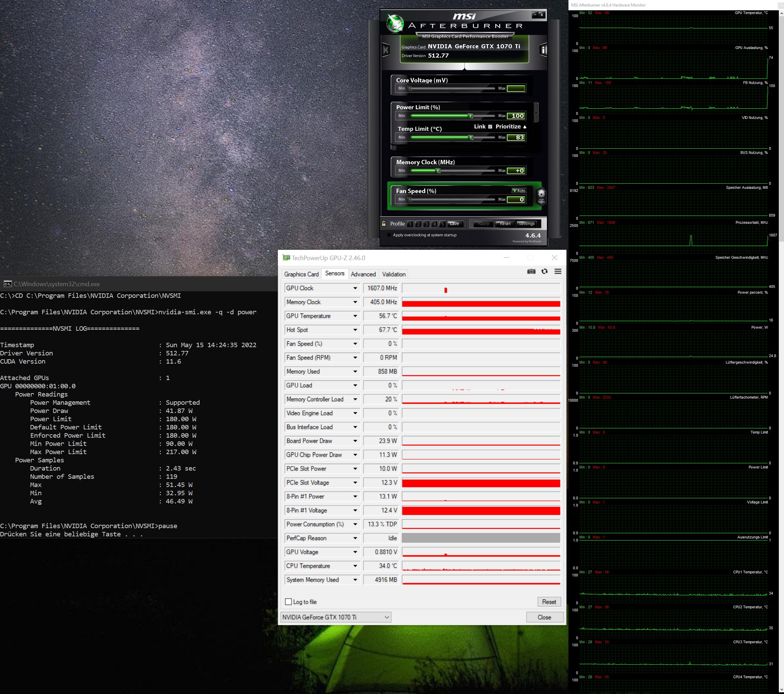The image size is (784, 694).
Task: Switch to the Graphics Card tab
Action: (x=301, y=274)
